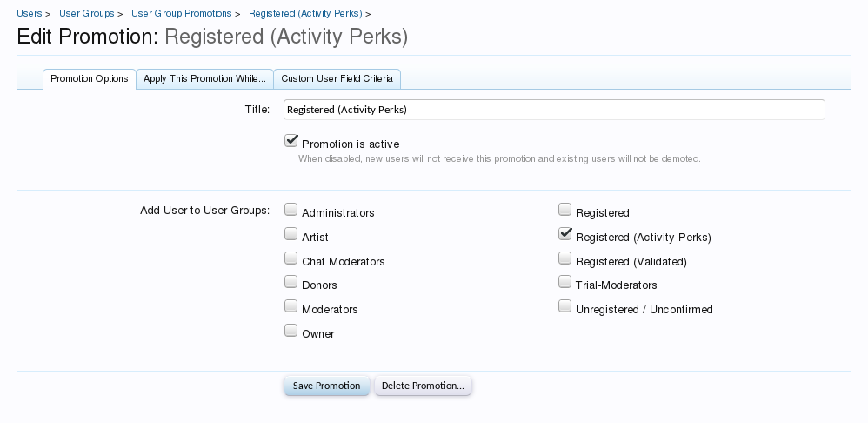The height and width of the screenshot is (423, 868).
Task: Select the Promotion Options tab
Action: tap(90, 78)
